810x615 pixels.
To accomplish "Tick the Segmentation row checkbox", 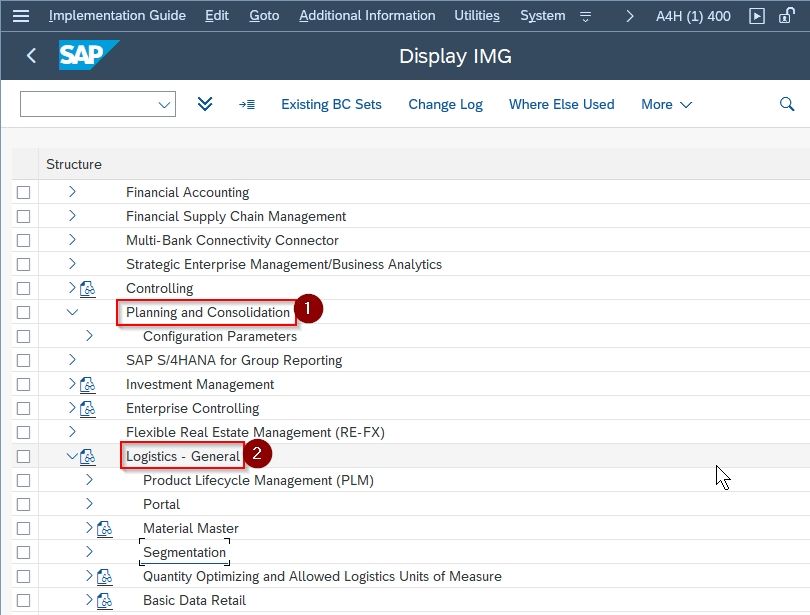I will [23, 553].
